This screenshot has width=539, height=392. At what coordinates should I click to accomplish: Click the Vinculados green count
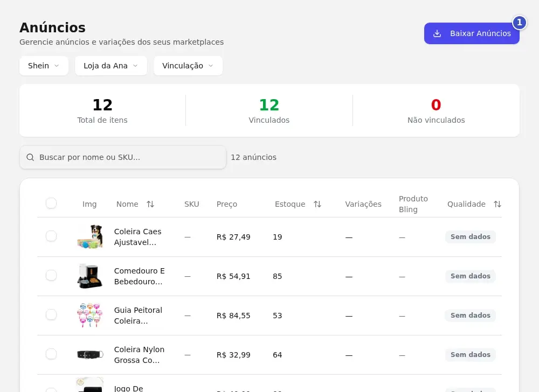[269, 104]
